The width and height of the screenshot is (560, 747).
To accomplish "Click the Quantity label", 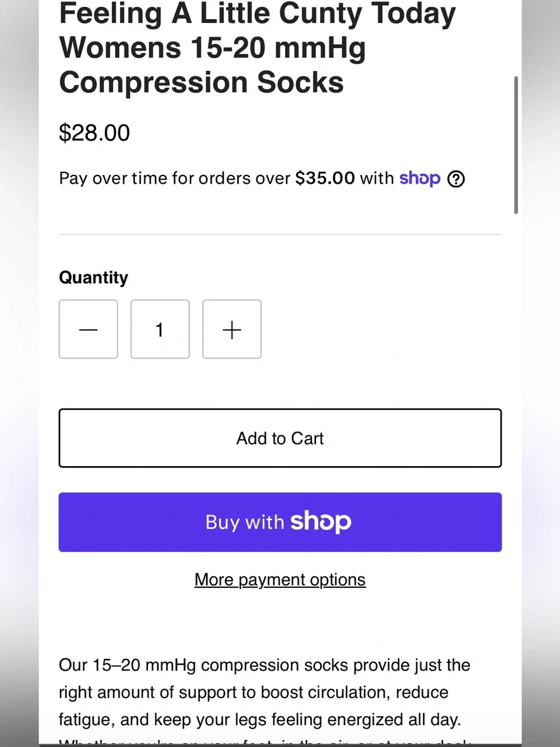I will pos(94,277).
